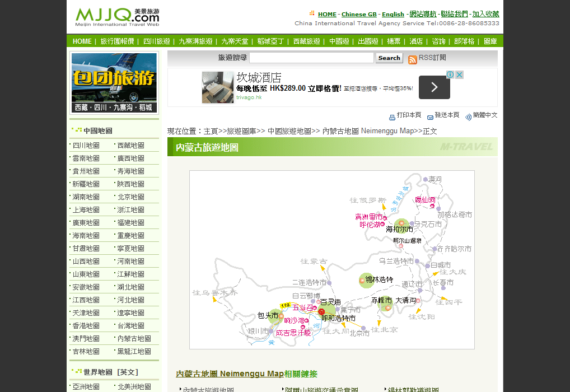The height and width of the screenshot is (392, 570).
Task: Click the MJJQ.com site logo
Action: 118,17
